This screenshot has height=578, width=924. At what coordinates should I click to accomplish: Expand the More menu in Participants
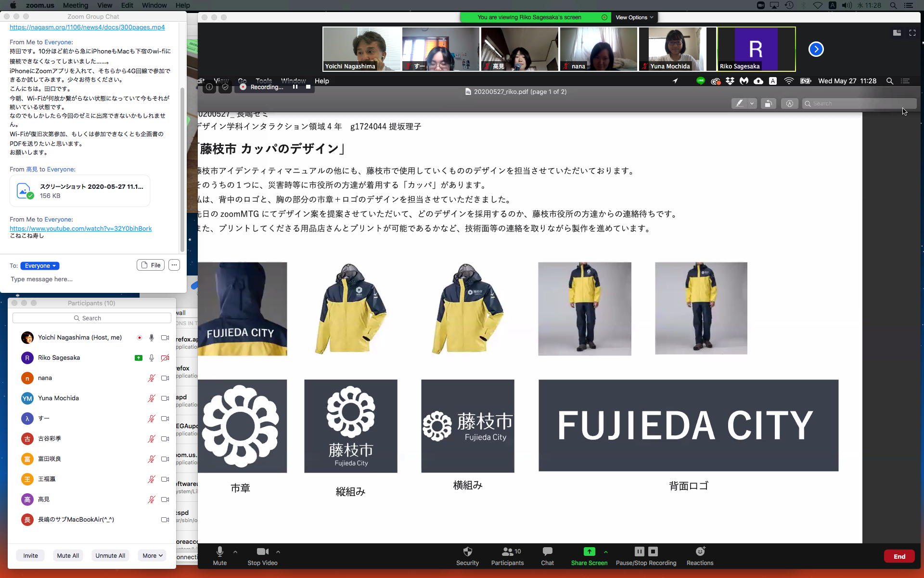[152, 555]
